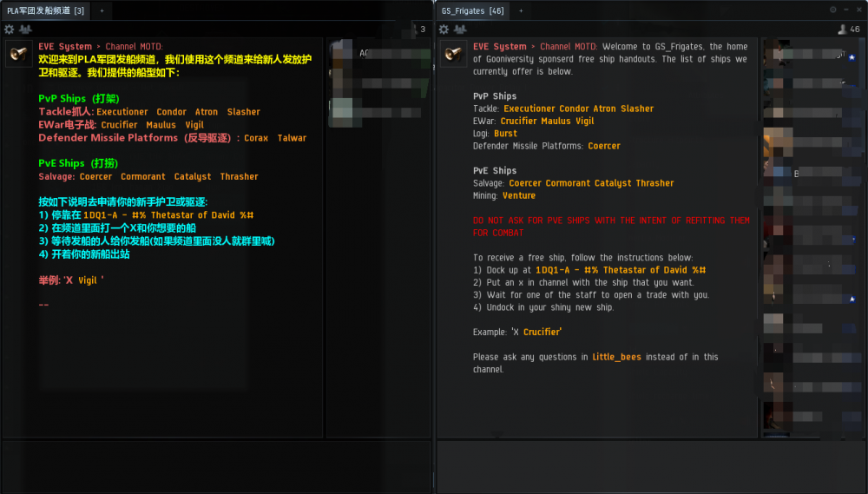This screenshot has height=494, width=868.
Task: Click the 3 member count in PLA军团发船频道 window
Action: 423,30
